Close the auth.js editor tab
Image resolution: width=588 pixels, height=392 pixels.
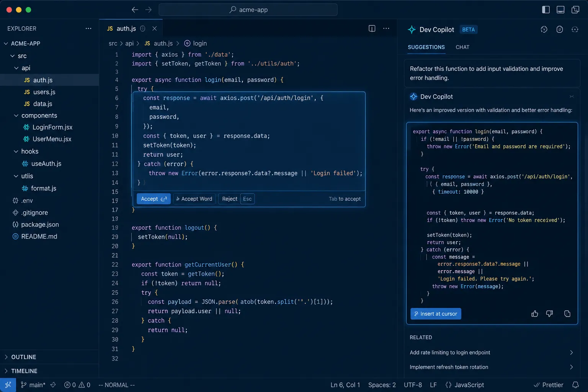tap(155, 29)
